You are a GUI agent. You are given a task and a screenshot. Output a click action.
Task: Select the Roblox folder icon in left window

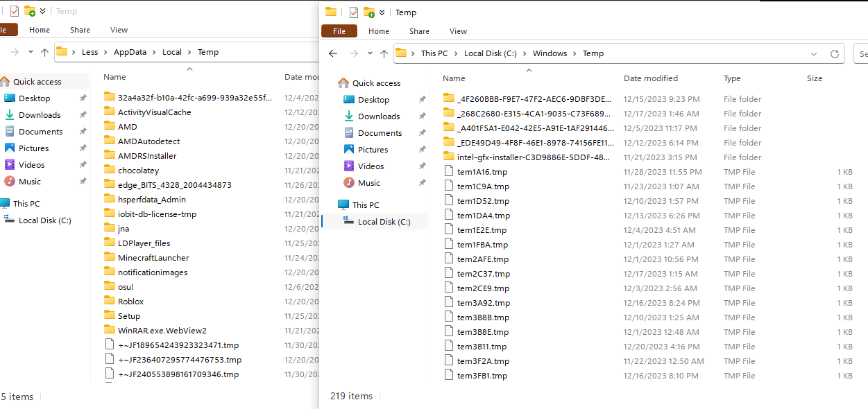click(x=110, y=301)
